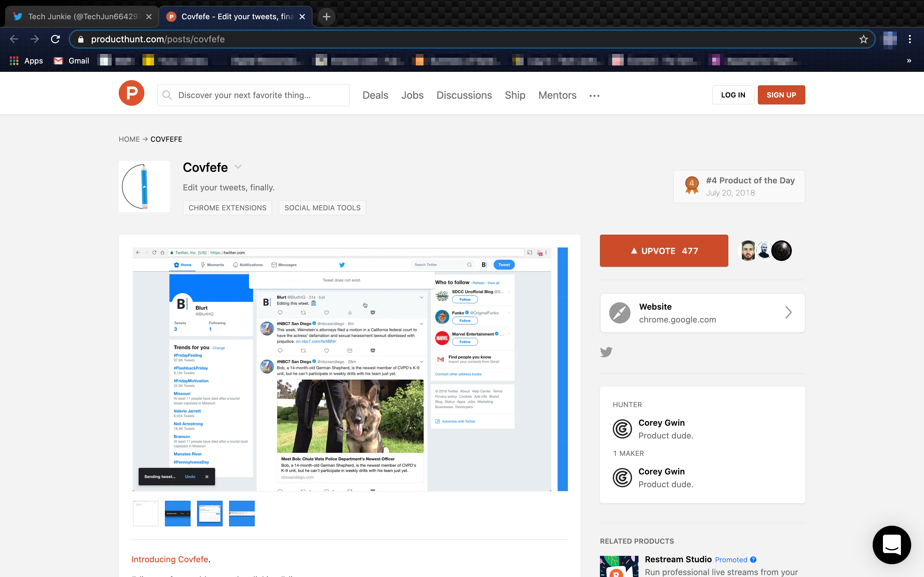Image resolution: width=924 pixels, height=577 pixels.
Task: Open the Discussions nav item
Action: 464,95
